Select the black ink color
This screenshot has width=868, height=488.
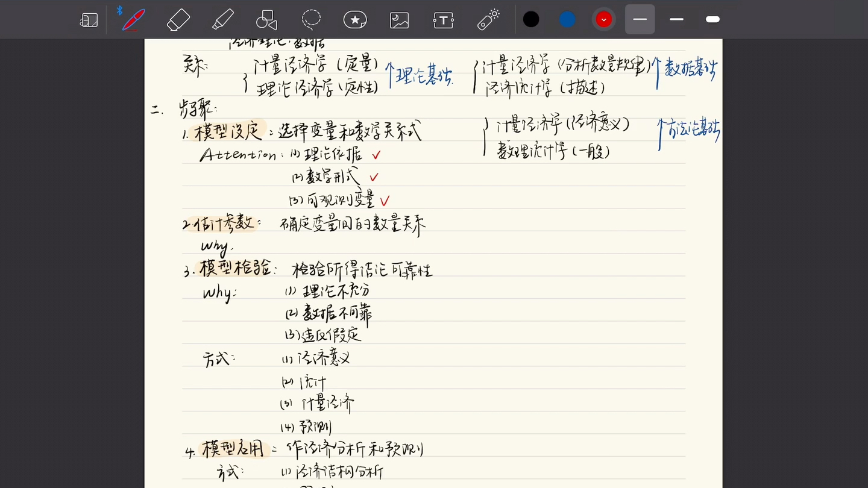531,19
